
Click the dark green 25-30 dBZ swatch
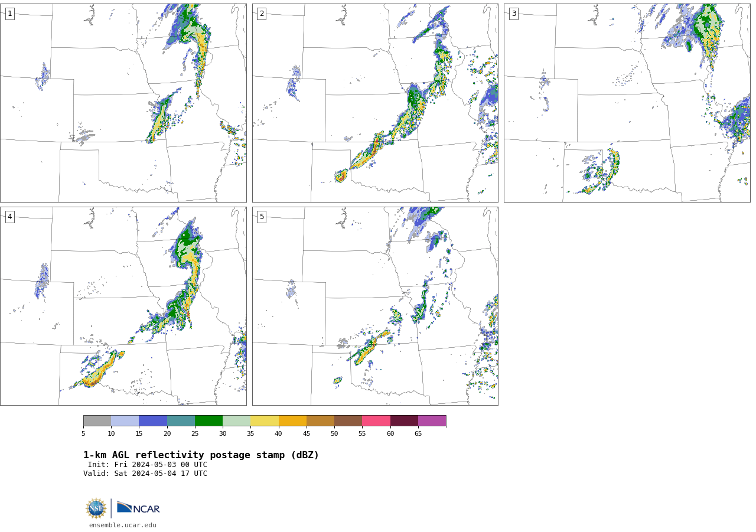[208, 421]
